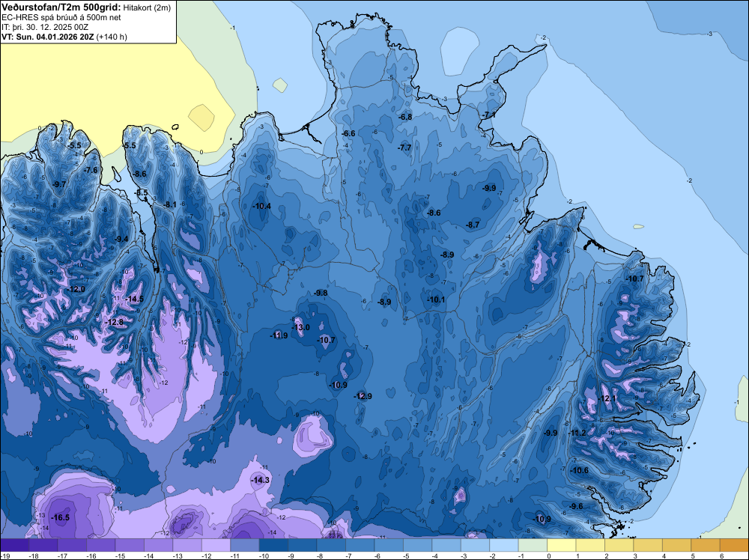Click legend swatch between -2 and -1

(504, 545)
